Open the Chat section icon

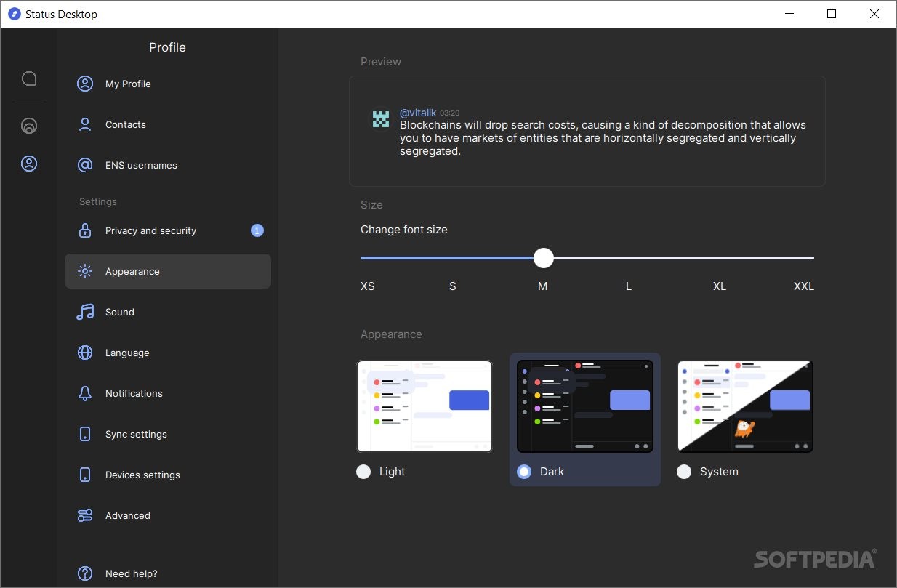29,78
